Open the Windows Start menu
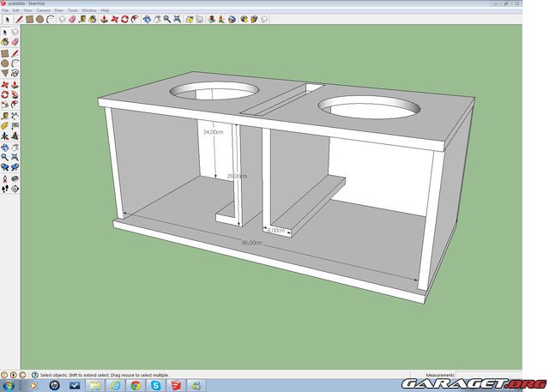 point(9,386)
